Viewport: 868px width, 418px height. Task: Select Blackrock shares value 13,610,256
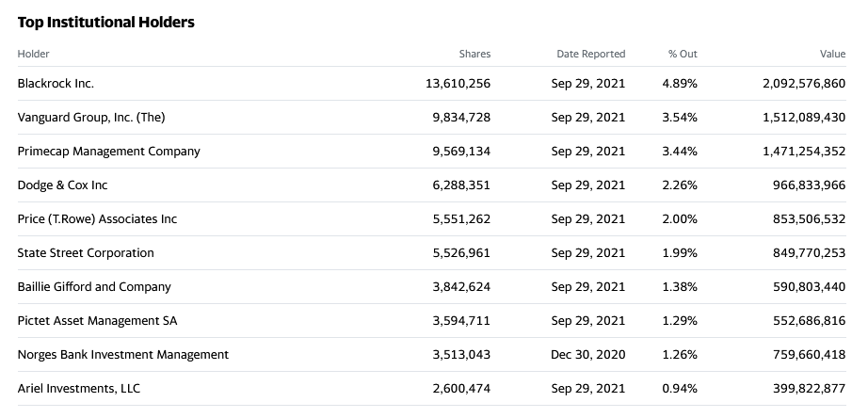(458, 84)
